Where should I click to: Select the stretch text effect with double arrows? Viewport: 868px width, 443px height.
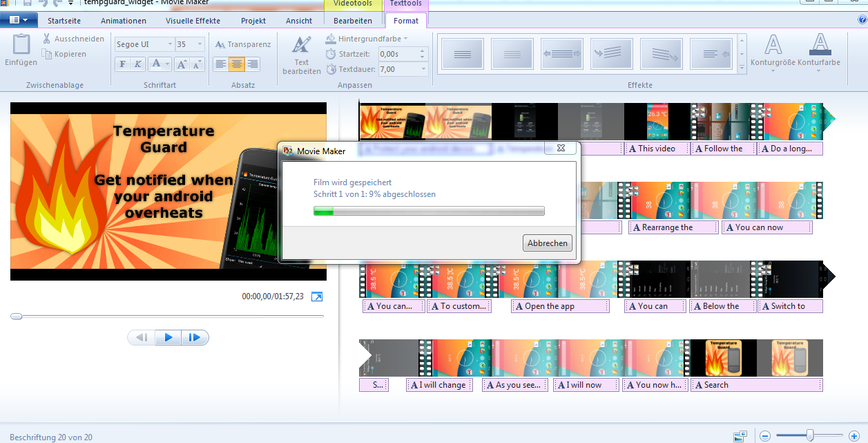point(561,53)
